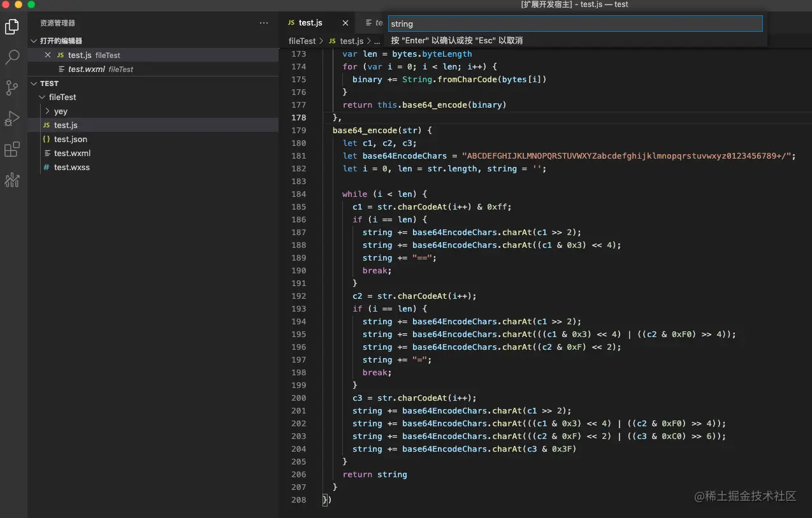Click the 'break;' statement on line 190

point(377,271)
